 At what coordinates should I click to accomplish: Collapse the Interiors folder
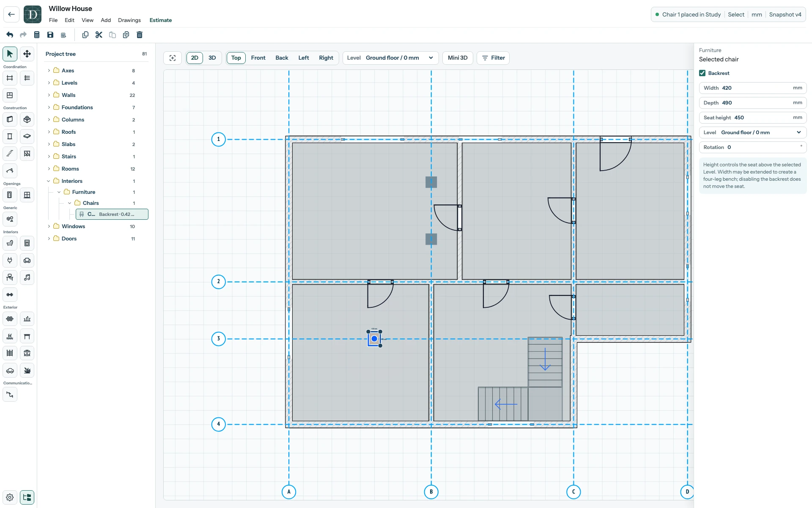[49, 181]
